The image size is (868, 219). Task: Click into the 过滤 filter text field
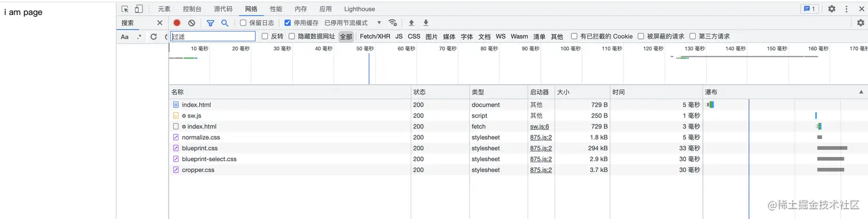(212, 36)
